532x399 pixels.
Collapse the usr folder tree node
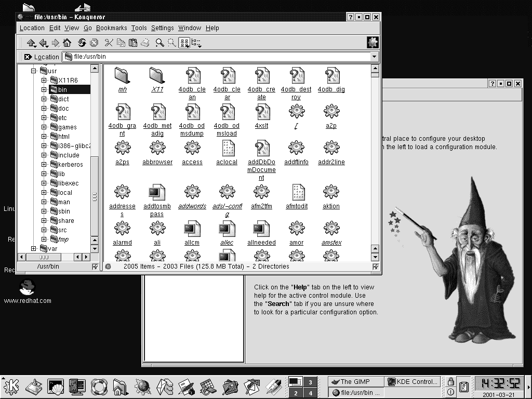(x=34, y=71)
